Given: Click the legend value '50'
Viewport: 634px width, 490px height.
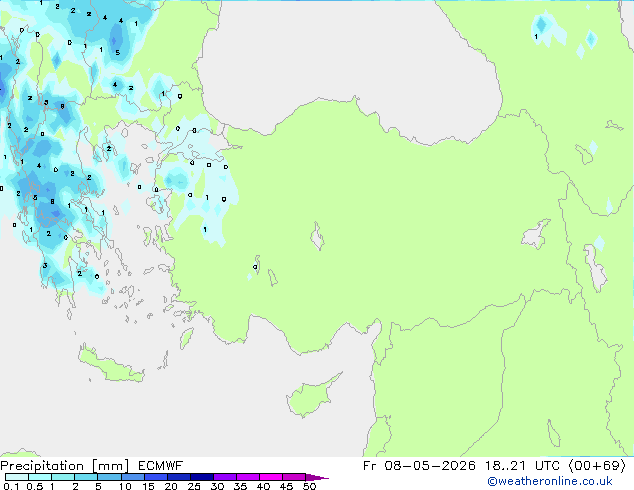Looking at the screenshot, I should click(x=310, y=486).
